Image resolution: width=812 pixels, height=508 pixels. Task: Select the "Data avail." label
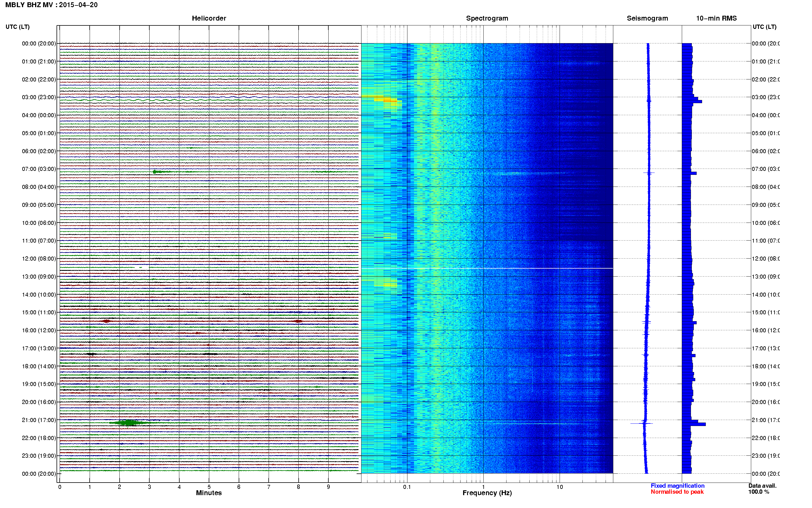point(762,486)
